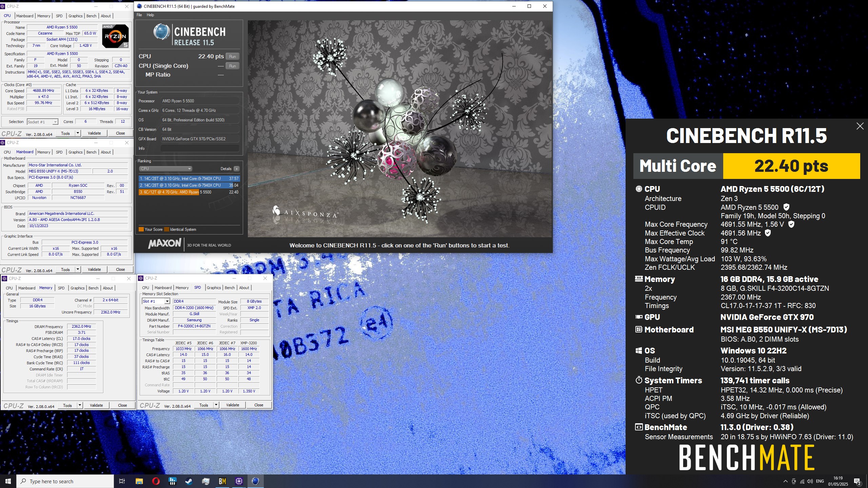
Task: Click the taskbar clock showing 16:19
Action: [x=838, y=481]
